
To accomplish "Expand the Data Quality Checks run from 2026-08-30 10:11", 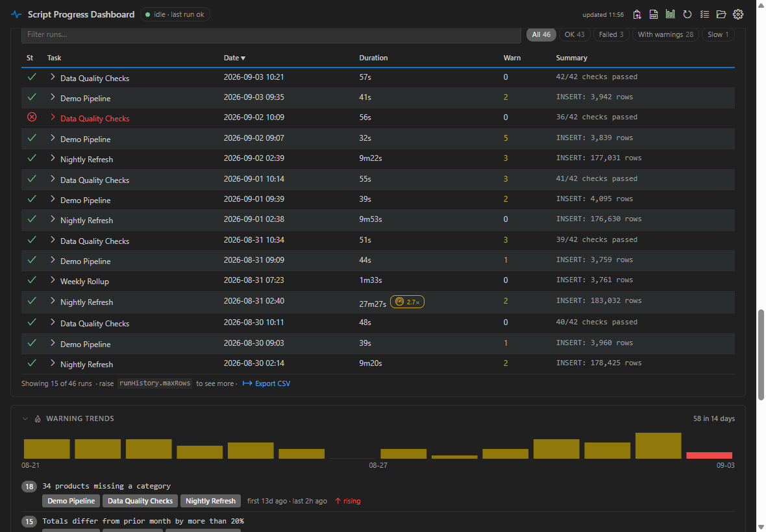I will (53, 322).
